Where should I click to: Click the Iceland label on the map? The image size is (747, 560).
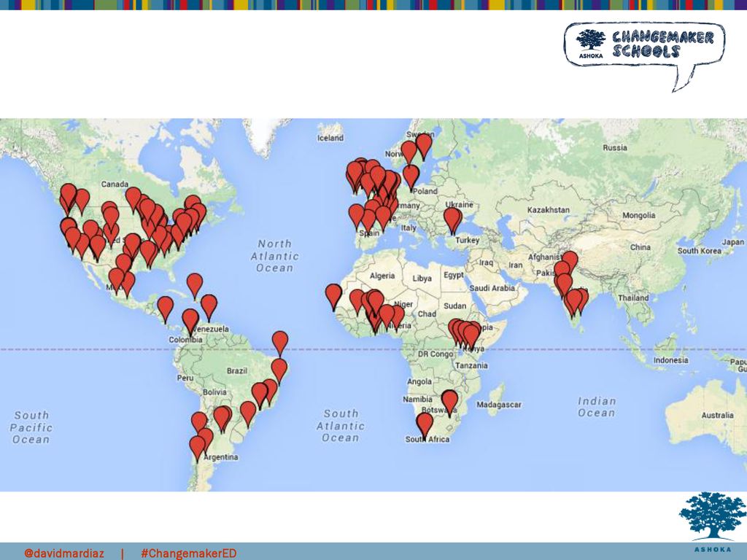(x=330, y=138)
